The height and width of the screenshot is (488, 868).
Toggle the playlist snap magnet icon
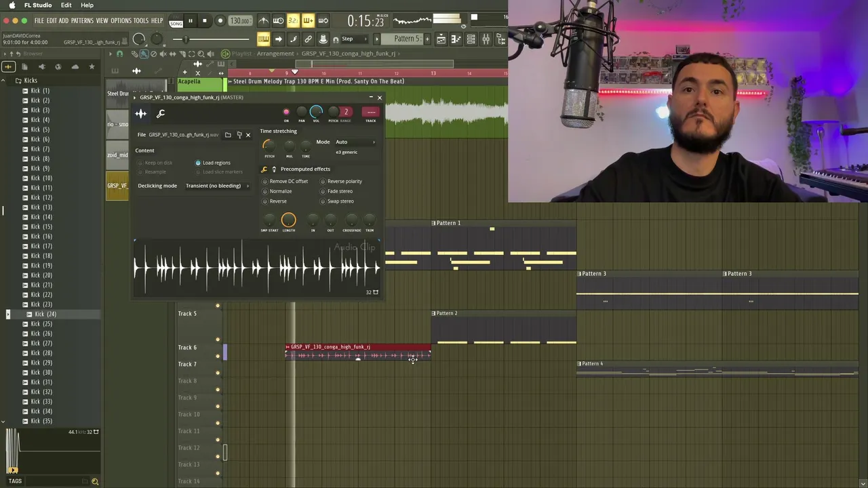coord(120,54)
